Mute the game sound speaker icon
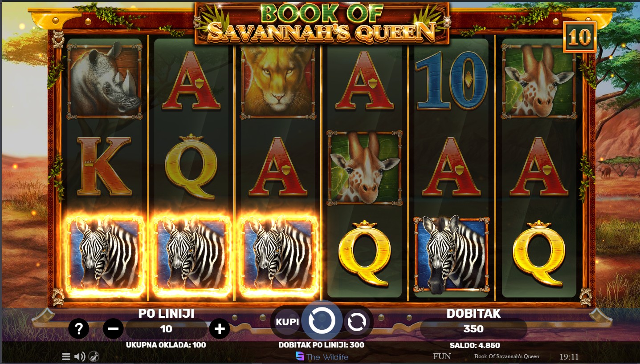 pos(80,356)
